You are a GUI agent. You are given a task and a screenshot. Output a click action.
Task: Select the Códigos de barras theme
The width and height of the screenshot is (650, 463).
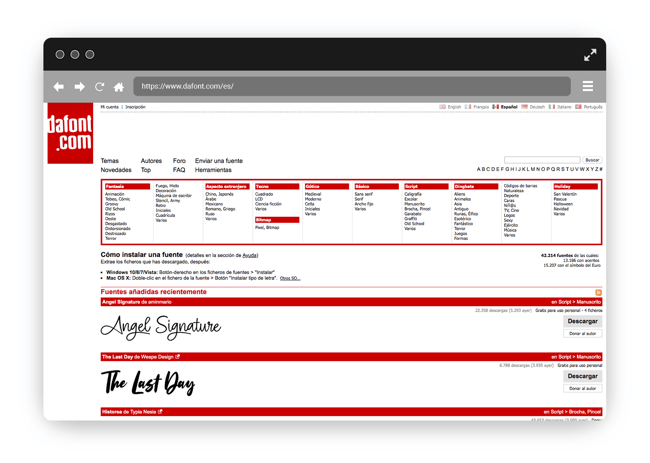(x=520, y=186)
